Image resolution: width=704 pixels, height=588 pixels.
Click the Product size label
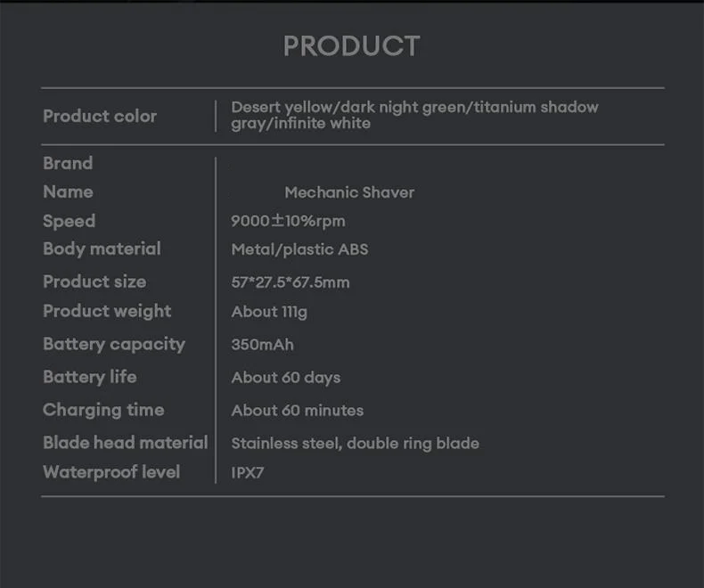click(94, 282)
